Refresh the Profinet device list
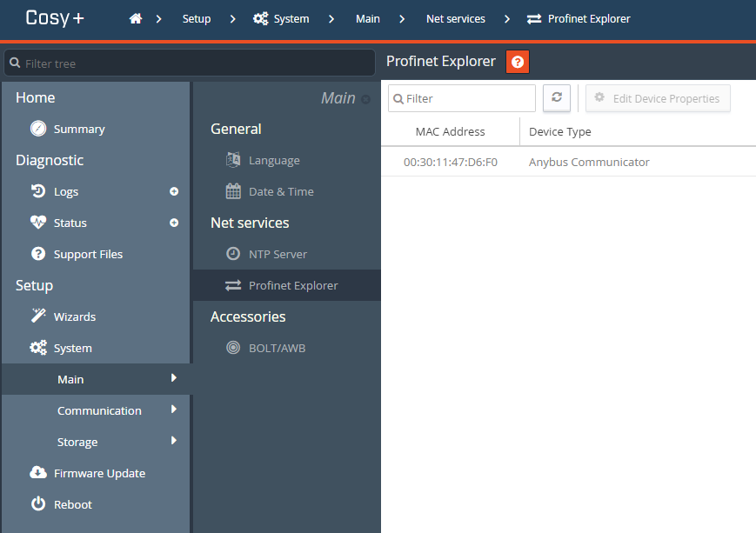The height and width of the screenshot is (533, 756). [557, 98]
